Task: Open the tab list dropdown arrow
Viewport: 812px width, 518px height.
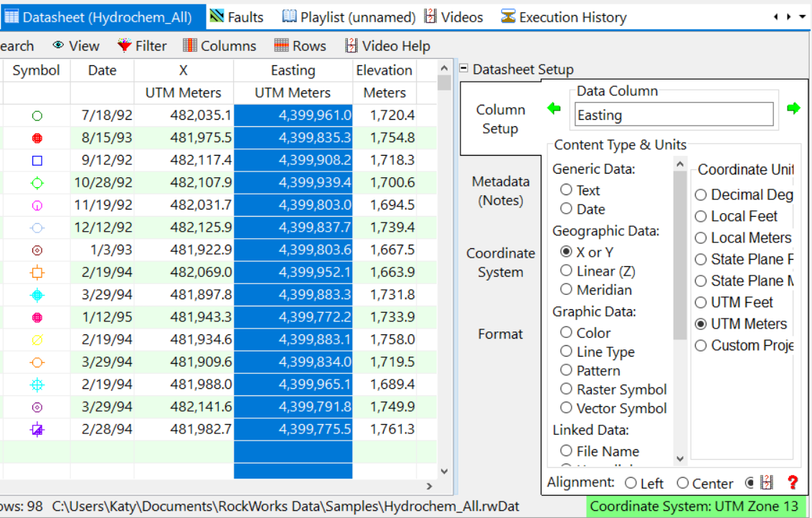Action: tap(802, 17)
